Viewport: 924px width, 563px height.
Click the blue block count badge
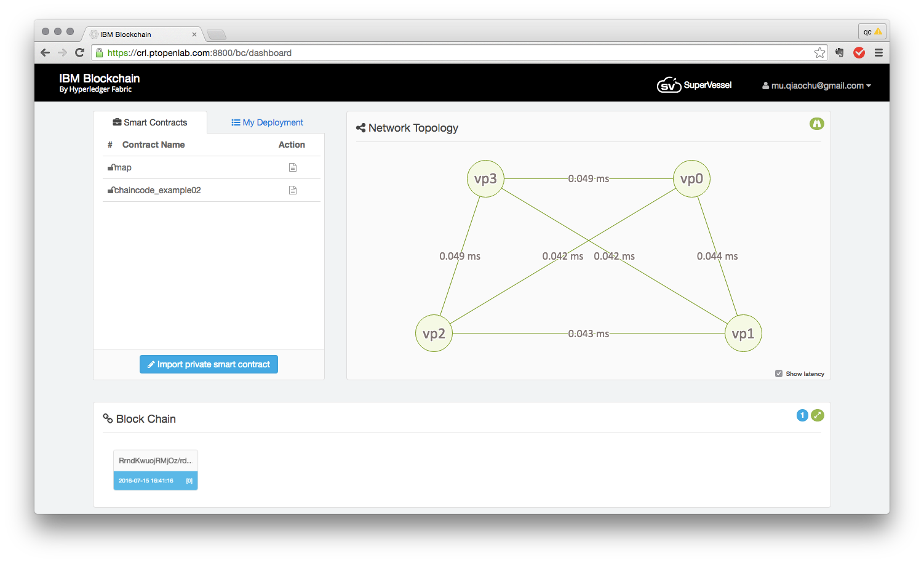pyautogui.click(x=802, y=415)
